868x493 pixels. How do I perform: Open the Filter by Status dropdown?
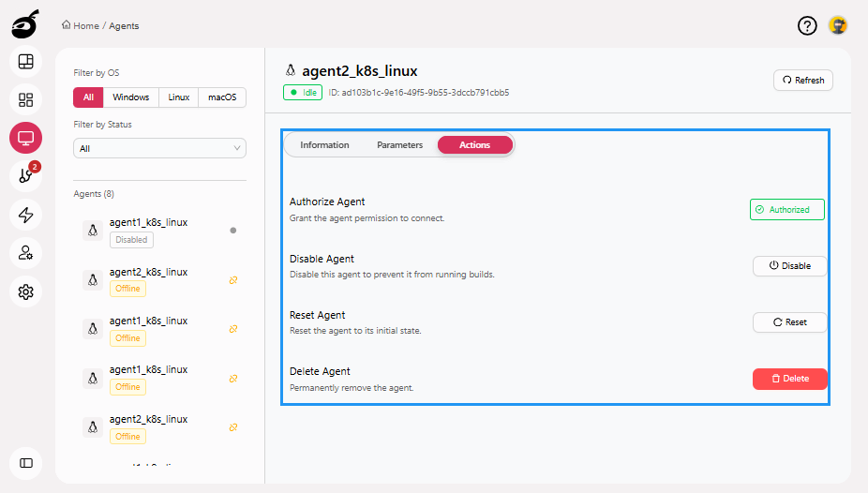tap(159, 148)
